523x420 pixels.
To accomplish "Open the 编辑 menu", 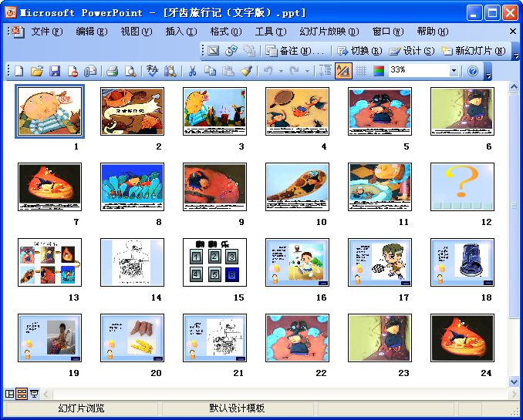I will pos(91,32).
